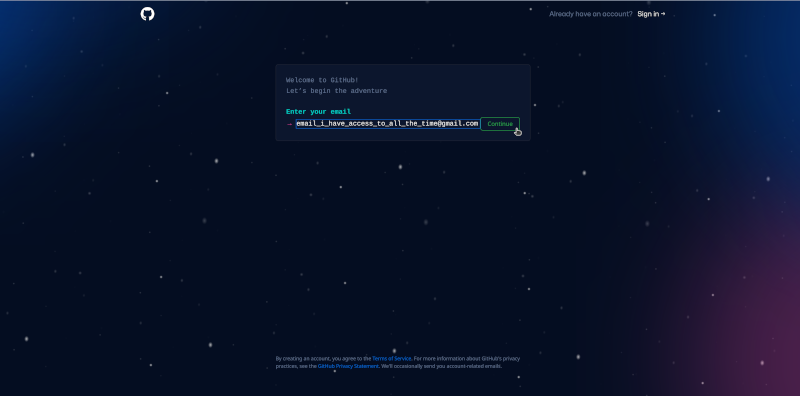Click the arrow next to Sign in
Viewport: 800px width, 396px height.
click(663, 14)
